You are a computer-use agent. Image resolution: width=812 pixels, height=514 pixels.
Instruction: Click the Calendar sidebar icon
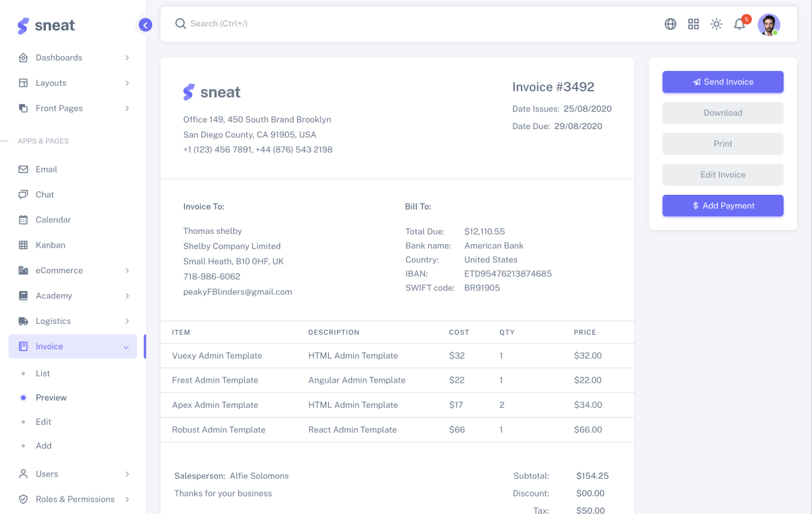pos(23,219)
